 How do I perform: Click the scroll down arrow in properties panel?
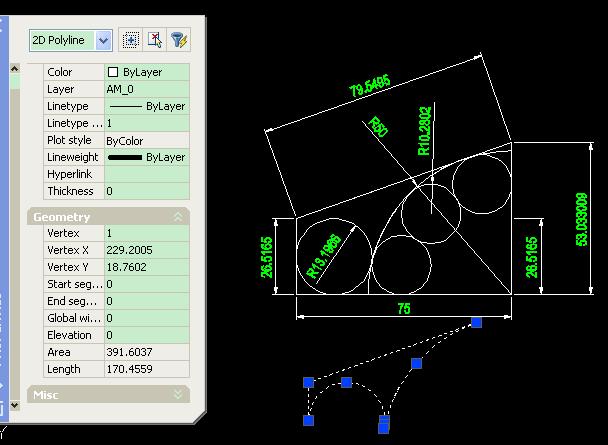pyautogui.click(x=14, y=405)
